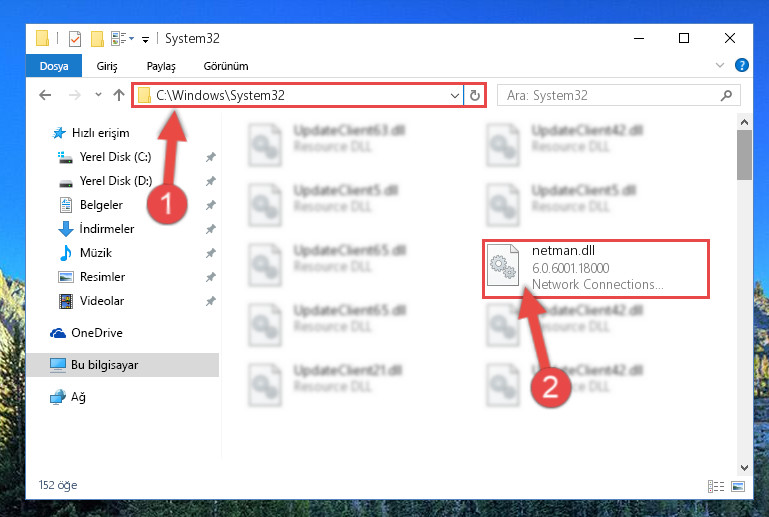Open the Görünüm ribbon tab

(x=226, y=66)
